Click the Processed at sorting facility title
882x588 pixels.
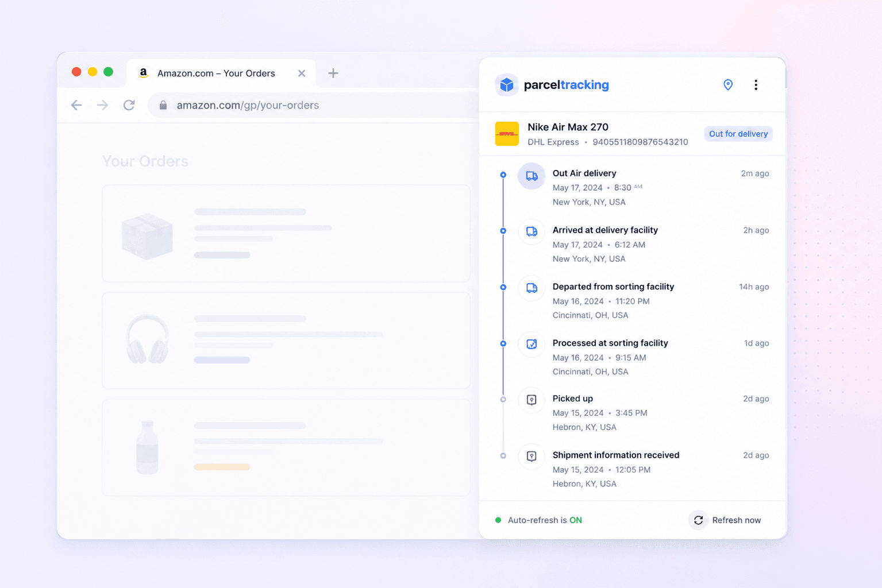click(x=610, y=343)
